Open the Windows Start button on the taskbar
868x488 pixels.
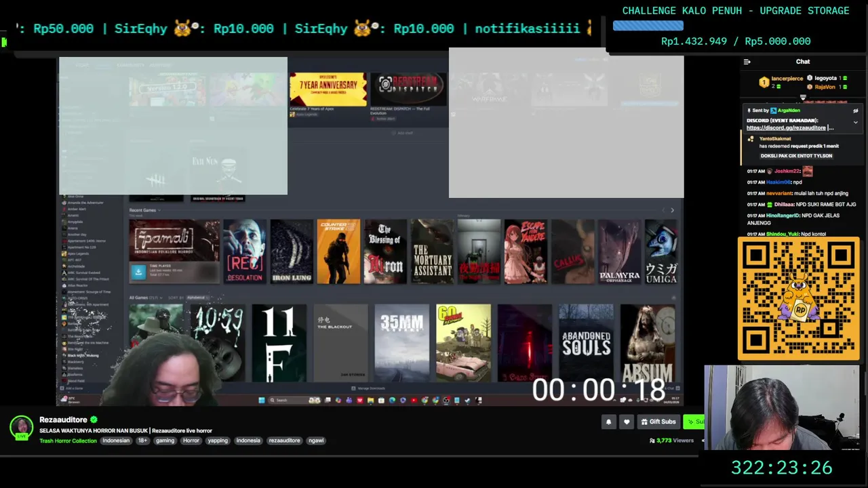262,400
